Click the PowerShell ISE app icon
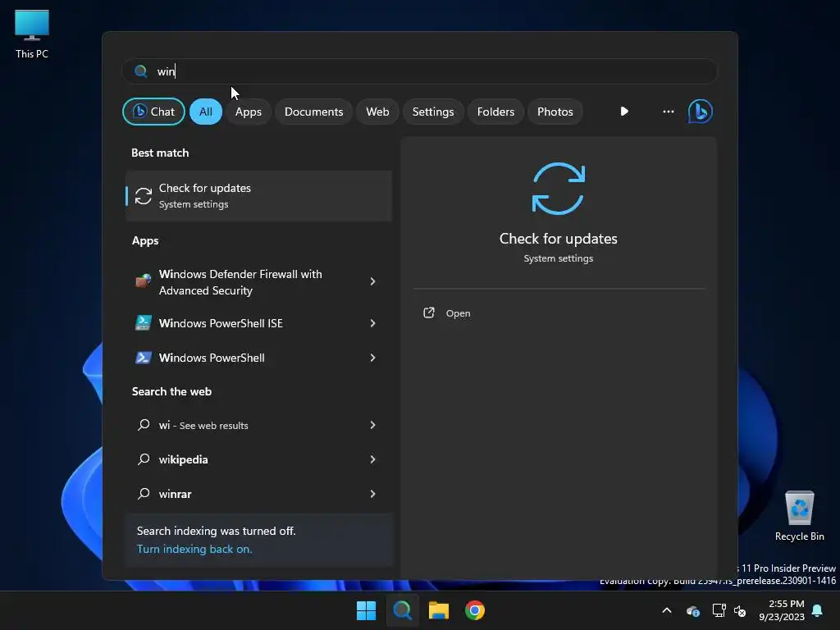Screen dimensions: 840x630 pos(143,322)
